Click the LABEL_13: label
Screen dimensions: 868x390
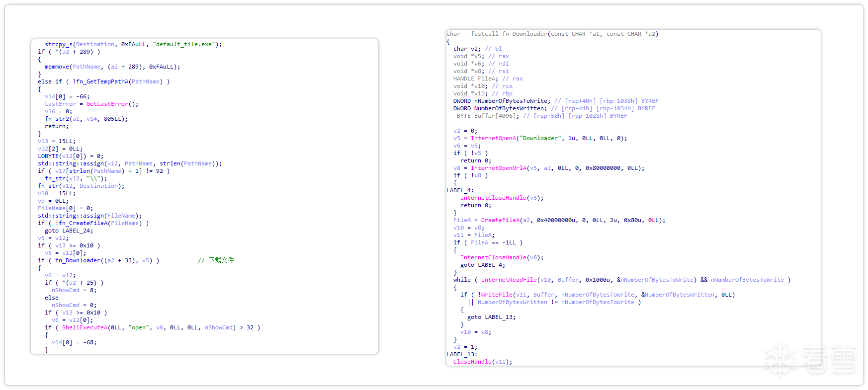pos(462,354)
